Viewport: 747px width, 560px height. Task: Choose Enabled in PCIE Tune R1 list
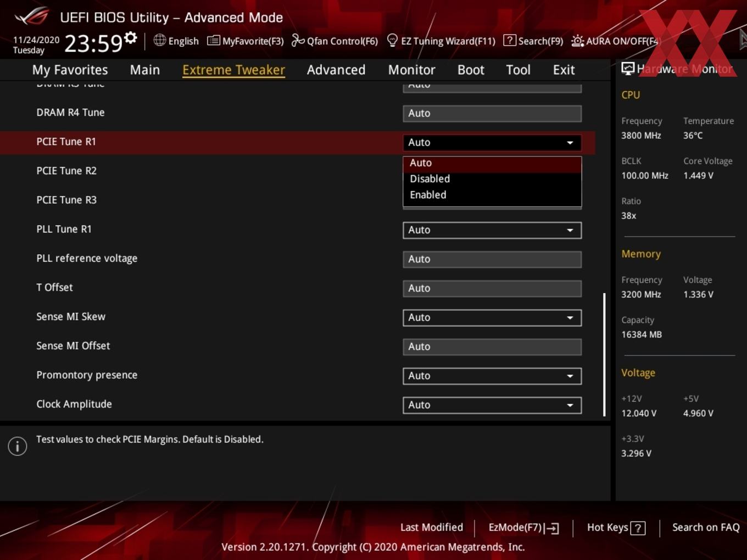tap(492, 195)
